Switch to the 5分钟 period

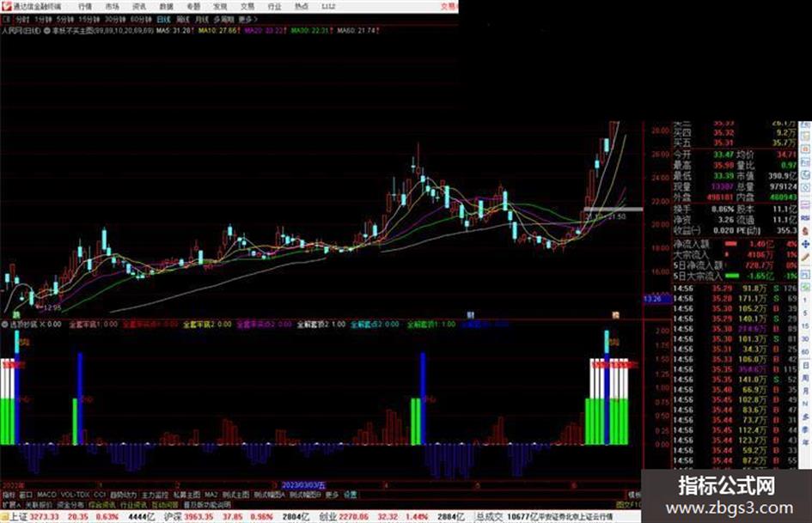coord(65,20)
